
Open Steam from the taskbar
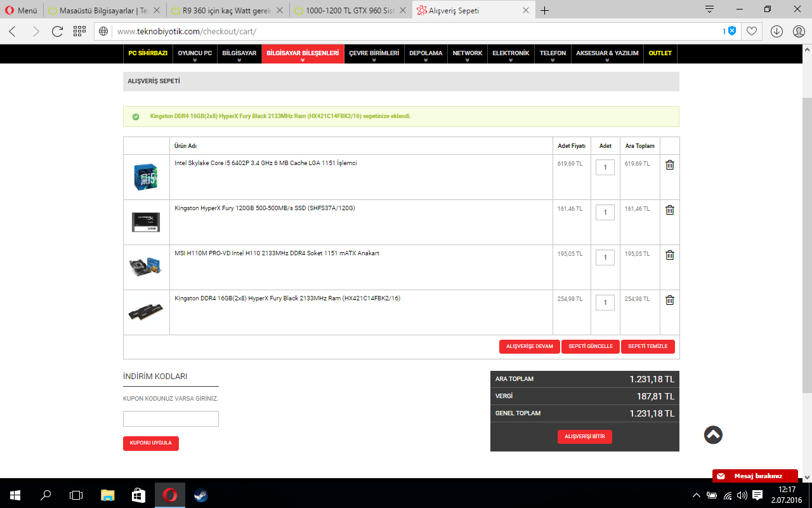pyautogui.click(x=200, y=495)
